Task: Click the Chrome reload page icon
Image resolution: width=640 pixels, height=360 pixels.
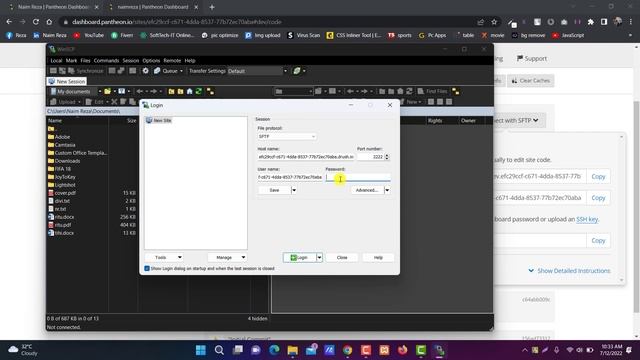Action: click(x=36, y=22)
